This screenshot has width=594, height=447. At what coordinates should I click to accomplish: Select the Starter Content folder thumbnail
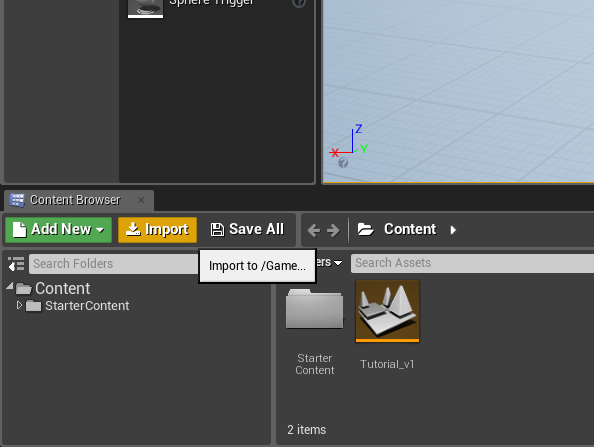(314, 309)
